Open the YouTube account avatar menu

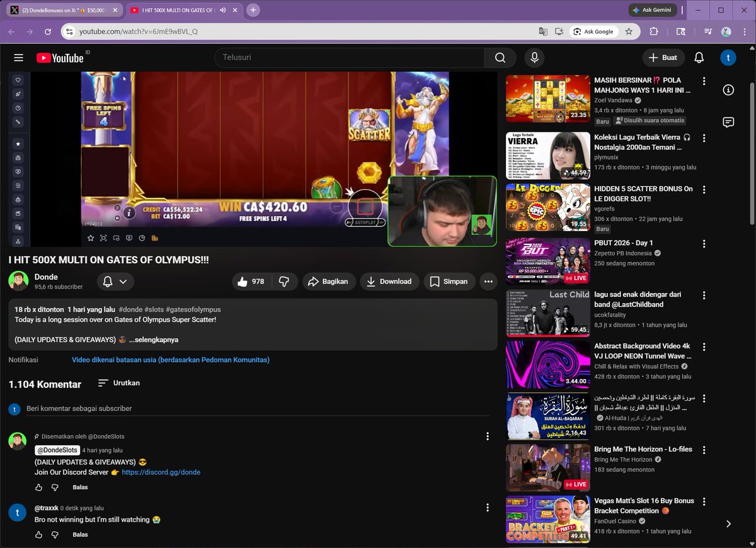pyautogui.click(x=728, y=57)
